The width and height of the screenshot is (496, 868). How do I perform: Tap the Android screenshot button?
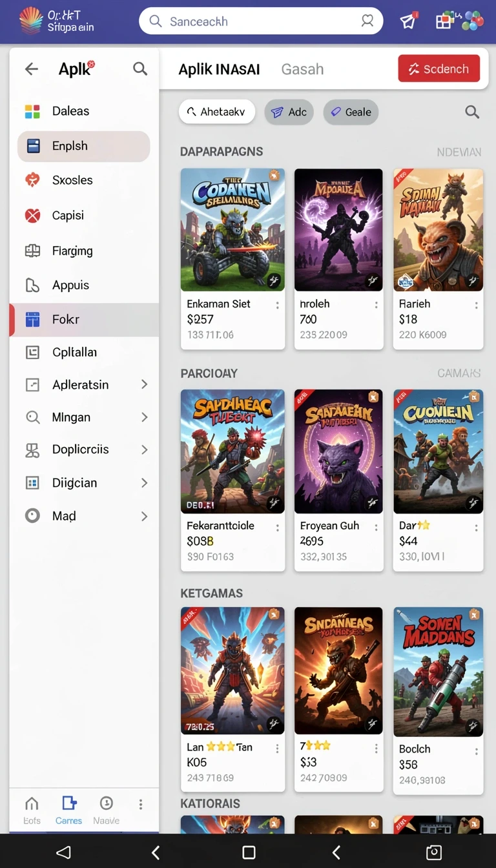[434, 852]
